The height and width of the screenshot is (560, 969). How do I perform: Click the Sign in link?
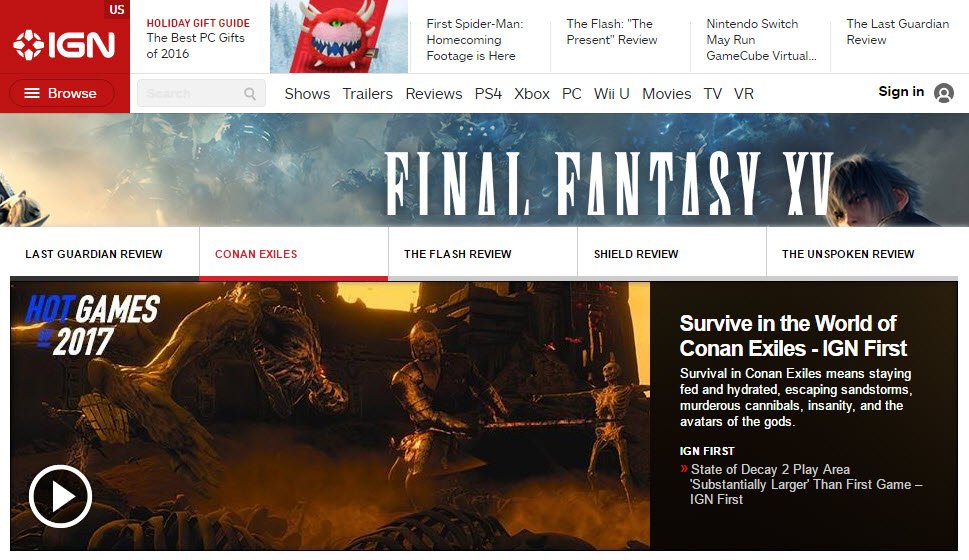[x=901, y=91]
